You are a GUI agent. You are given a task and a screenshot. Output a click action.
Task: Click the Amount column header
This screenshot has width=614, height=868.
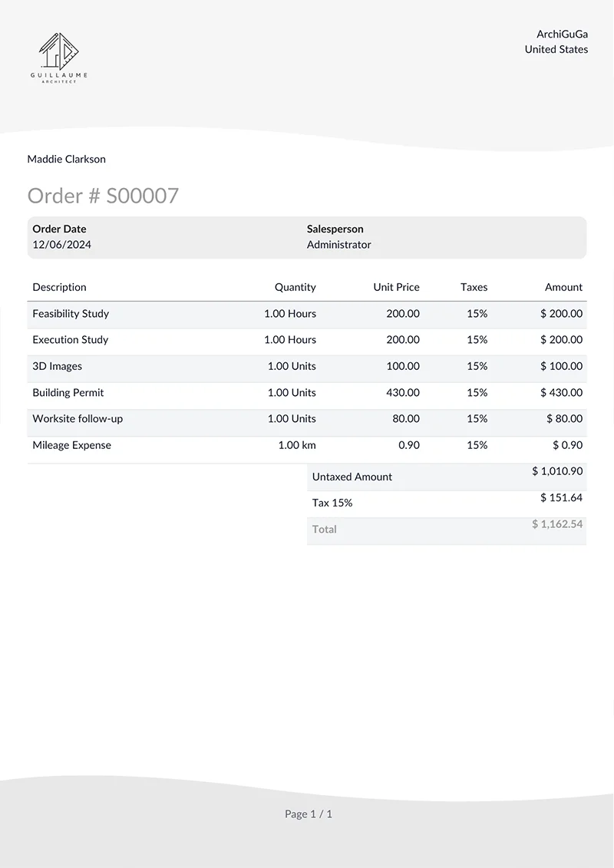tap(563, 287)
